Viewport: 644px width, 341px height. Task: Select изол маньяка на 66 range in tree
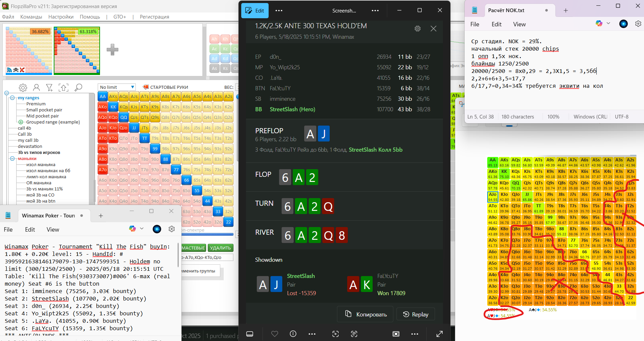click(48, 170)
